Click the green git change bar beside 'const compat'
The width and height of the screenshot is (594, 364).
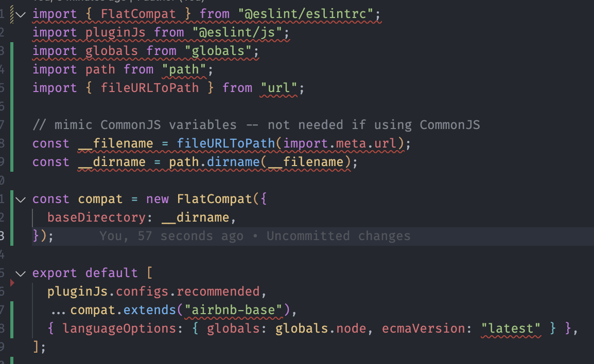point(12,218)
